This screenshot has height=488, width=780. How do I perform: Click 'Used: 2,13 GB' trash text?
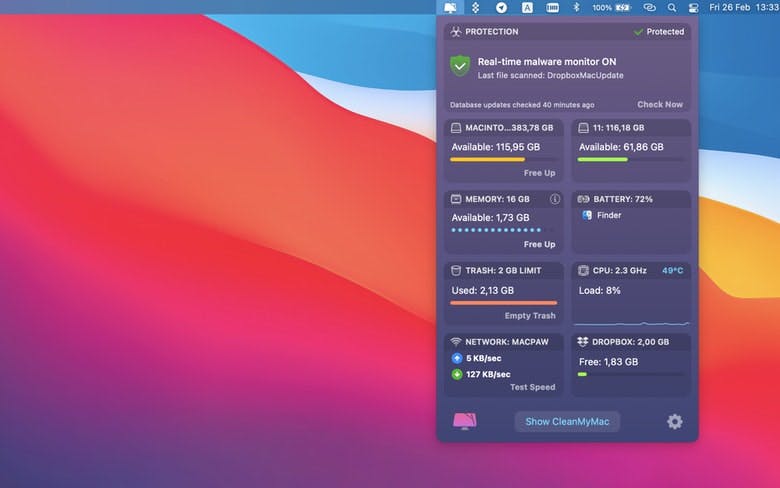[x=483, y=291]
